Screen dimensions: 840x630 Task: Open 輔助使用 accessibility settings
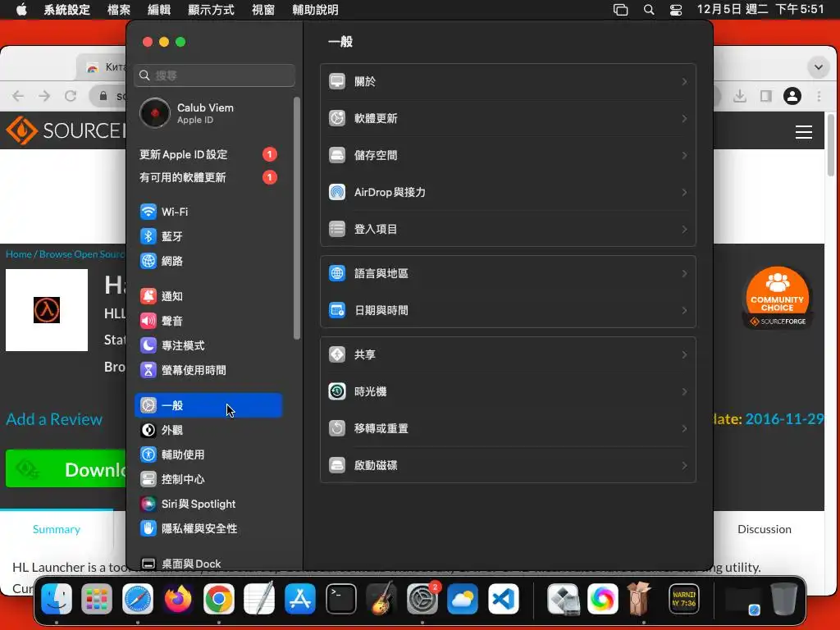[x=208, y=454]
